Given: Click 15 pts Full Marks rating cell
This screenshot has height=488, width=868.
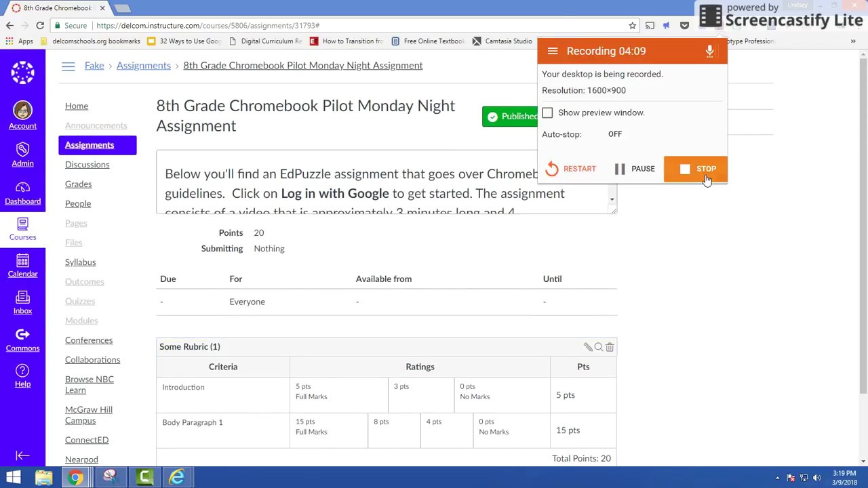Looking at the screenshot, I should 329,430.
